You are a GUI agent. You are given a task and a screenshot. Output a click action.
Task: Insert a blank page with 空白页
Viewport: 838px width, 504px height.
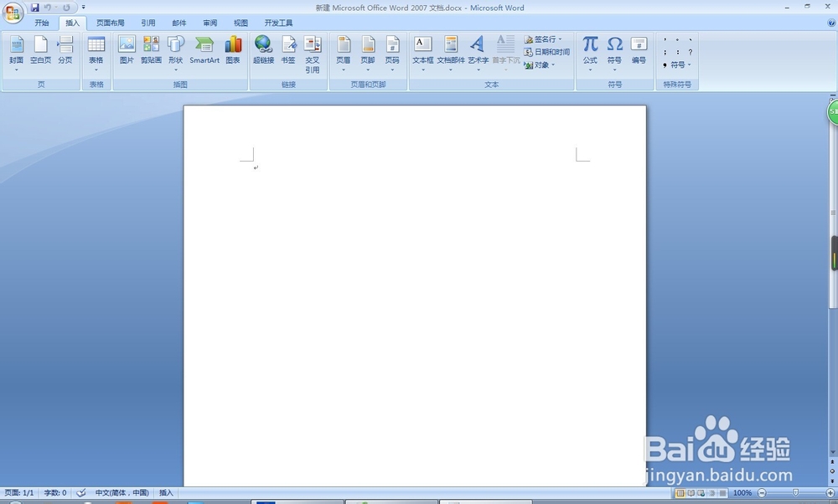(40, 50)
